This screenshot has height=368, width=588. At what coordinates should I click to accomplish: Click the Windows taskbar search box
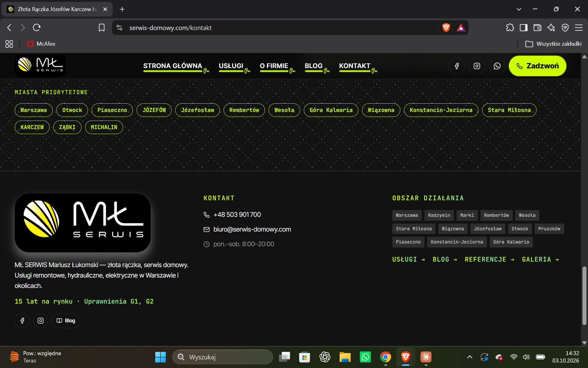pos(223,357)
